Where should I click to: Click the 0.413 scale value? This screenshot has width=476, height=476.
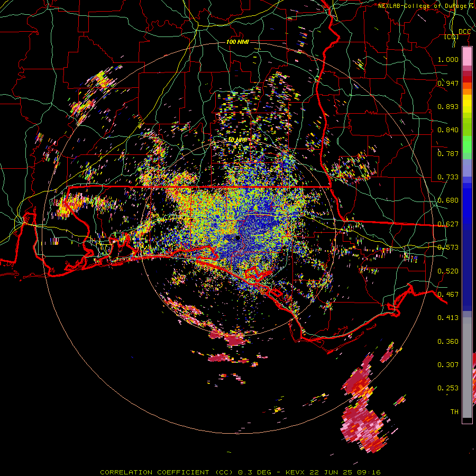click(x=448, y=317)
